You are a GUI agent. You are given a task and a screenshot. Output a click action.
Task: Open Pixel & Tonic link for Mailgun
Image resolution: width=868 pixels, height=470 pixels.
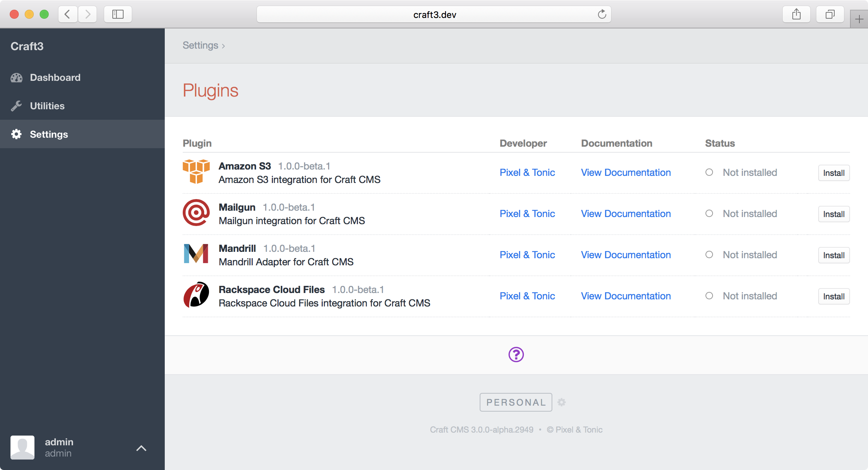(x=527, y=214)
